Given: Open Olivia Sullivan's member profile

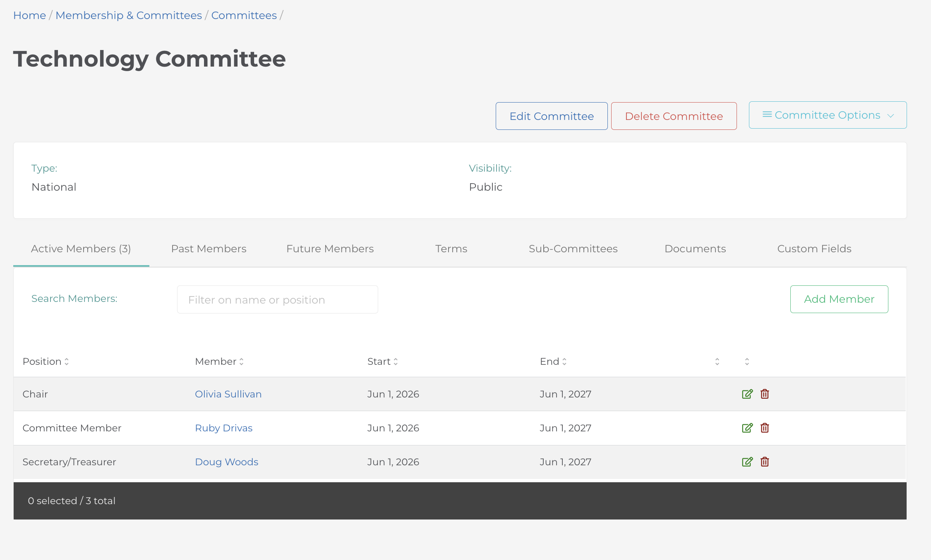Looking at the screenshot, I should tap(228, 394).
